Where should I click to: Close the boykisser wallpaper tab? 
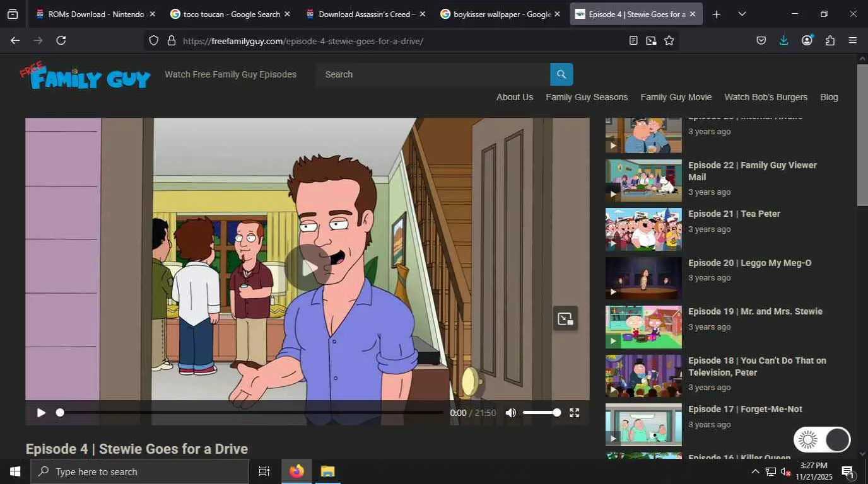557,14
